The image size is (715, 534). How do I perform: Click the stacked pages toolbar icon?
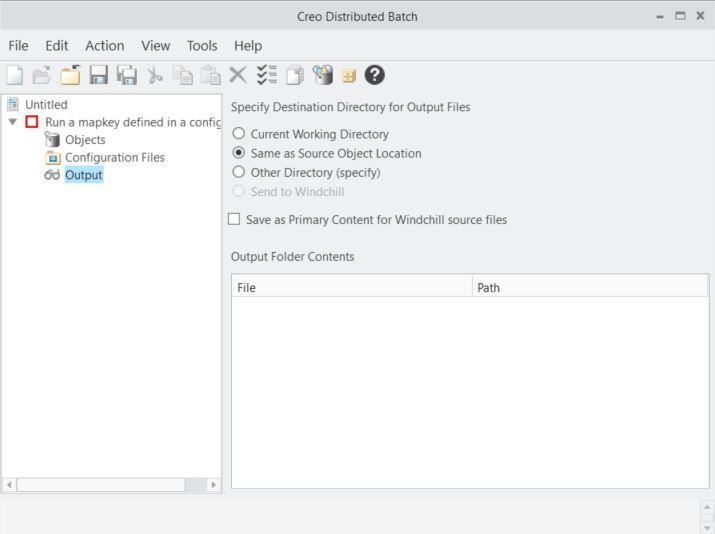pos(295,75)
